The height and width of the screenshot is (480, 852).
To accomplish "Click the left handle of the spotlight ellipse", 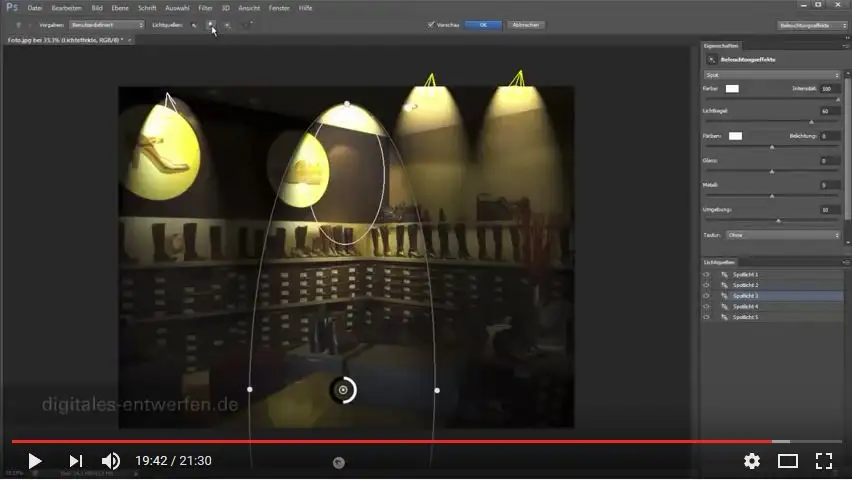I will (x=249, y=389).
